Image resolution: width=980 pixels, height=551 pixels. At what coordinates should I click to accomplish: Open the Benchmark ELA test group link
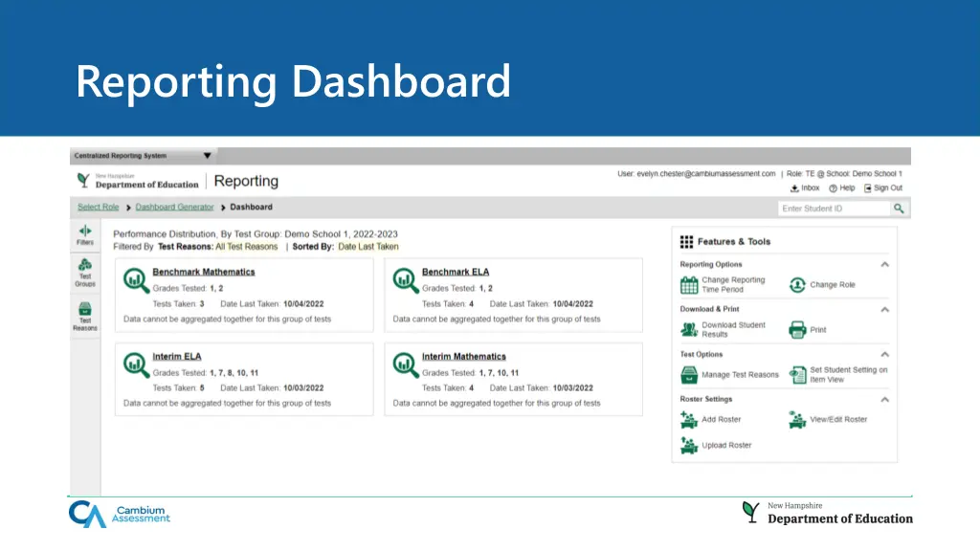456,272
